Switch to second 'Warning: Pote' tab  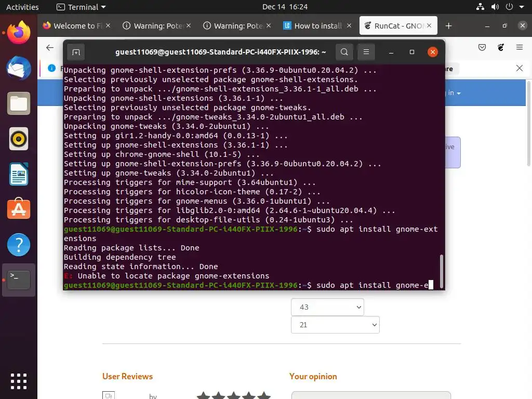237,26
